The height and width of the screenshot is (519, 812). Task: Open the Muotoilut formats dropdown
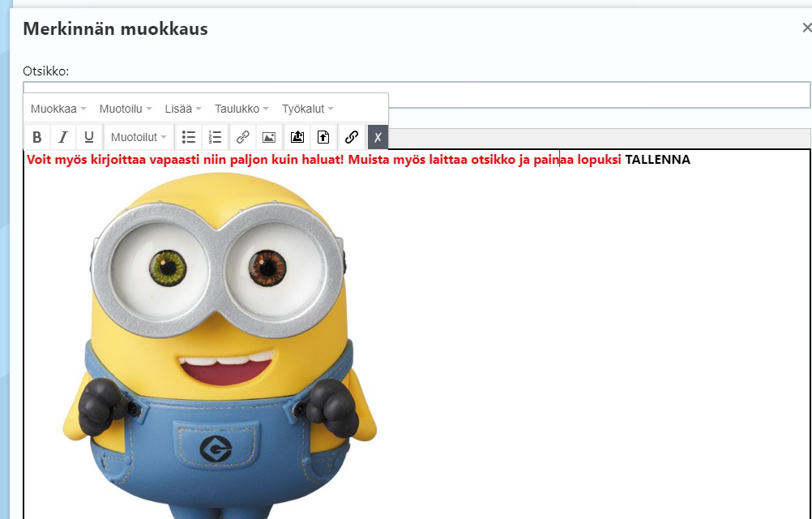(139, 137)
